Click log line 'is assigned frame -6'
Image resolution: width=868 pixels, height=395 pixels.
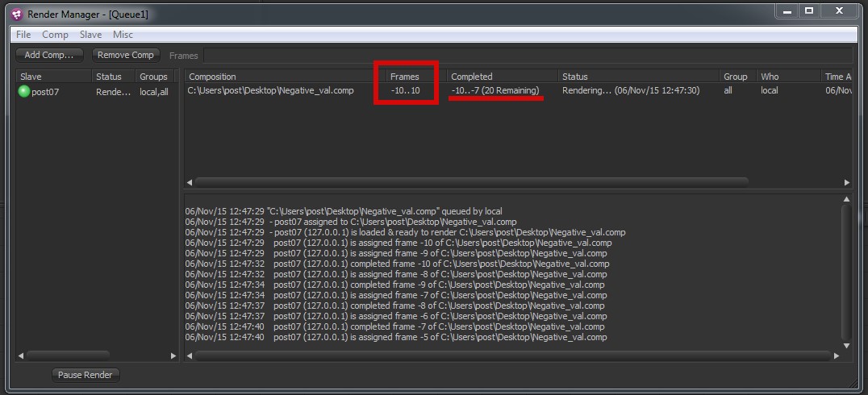tap(396, 317)
